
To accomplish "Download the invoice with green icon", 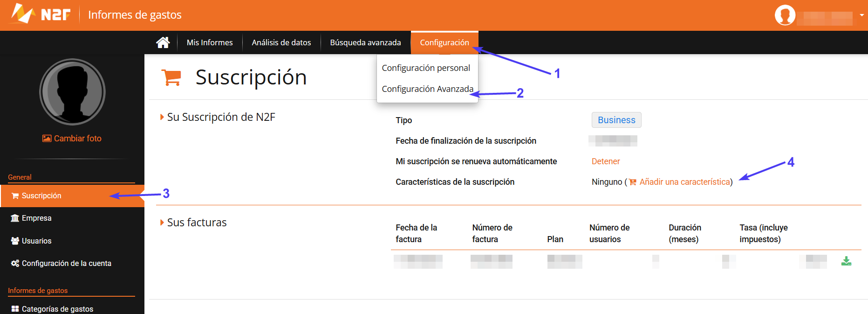I will (x=847, y=261).
